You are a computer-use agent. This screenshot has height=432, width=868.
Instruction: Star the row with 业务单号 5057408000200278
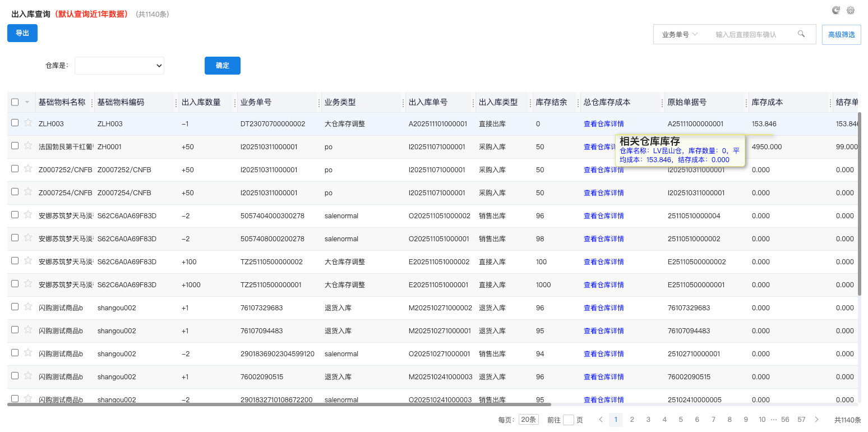click(x=28, y=238)
